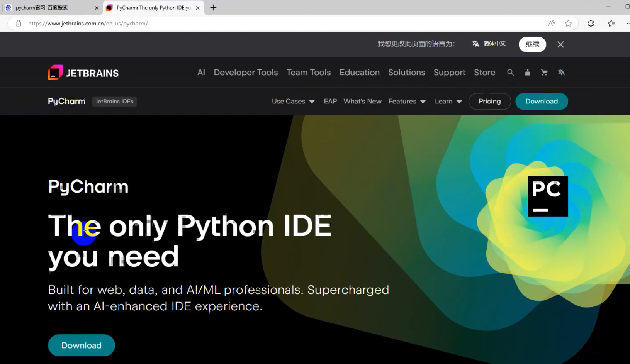Open the shopping cart icon
630x364 pixels.
pos(544,73)
